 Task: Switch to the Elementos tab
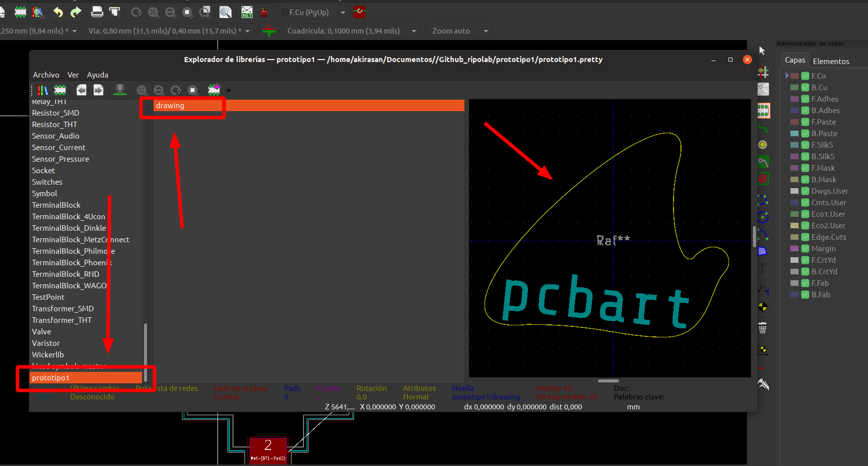831,61
